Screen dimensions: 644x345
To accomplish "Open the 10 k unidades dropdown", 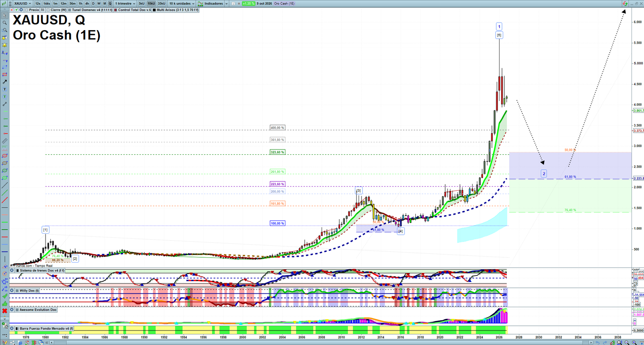I will click(182, 4).
